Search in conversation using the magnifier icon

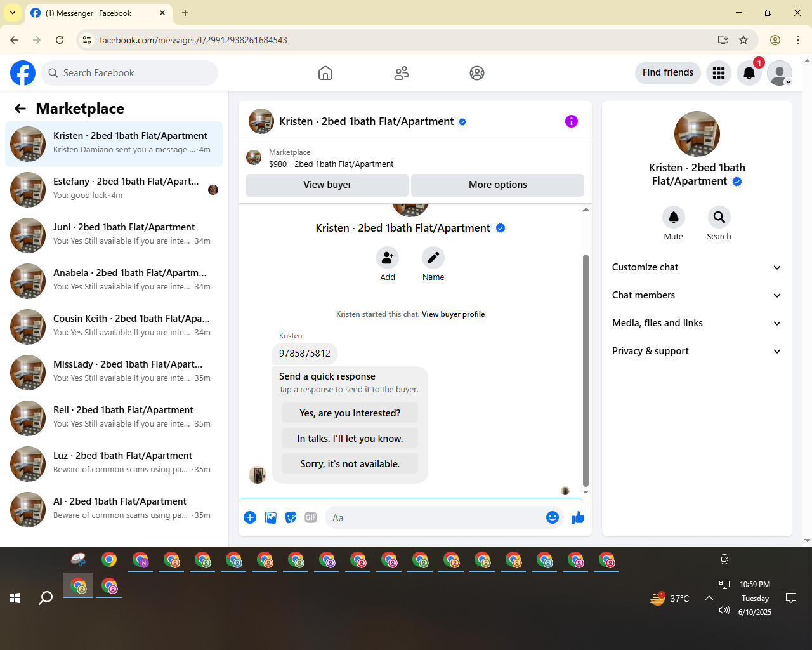[719, 217]
